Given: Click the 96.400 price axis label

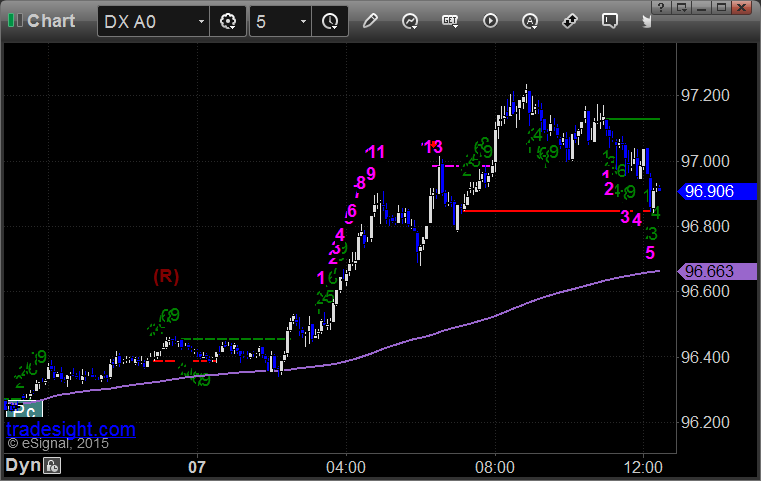Looking at the screenshot, I should pos(705,357).
